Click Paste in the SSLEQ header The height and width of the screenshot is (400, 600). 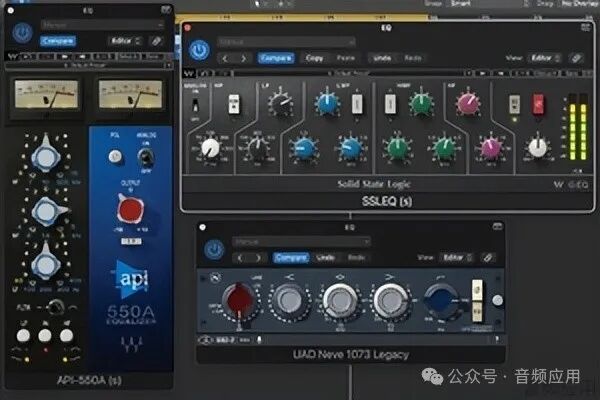[346, 58]
